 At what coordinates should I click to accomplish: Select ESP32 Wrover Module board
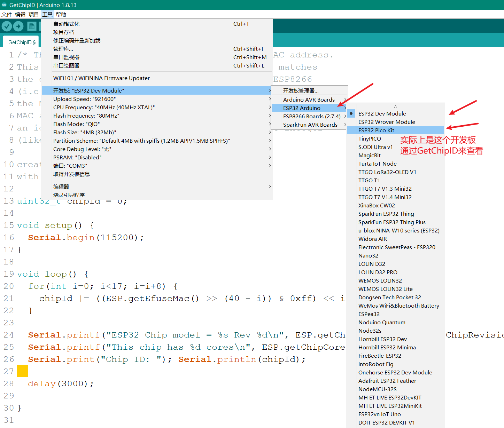pos(395,122)
